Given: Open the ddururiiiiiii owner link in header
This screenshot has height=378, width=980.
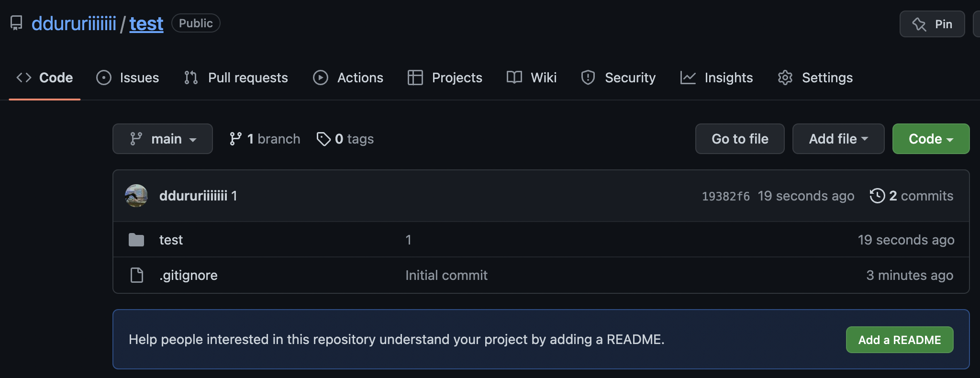Looking at the screenshot, I should click(74, 23).
